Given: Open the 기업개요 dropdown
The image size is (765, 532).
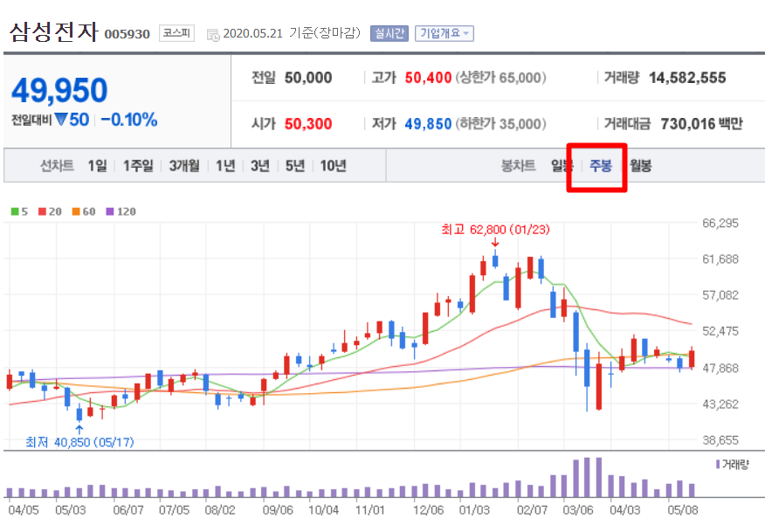Looking at the screenshot, I should pos(444,33).
